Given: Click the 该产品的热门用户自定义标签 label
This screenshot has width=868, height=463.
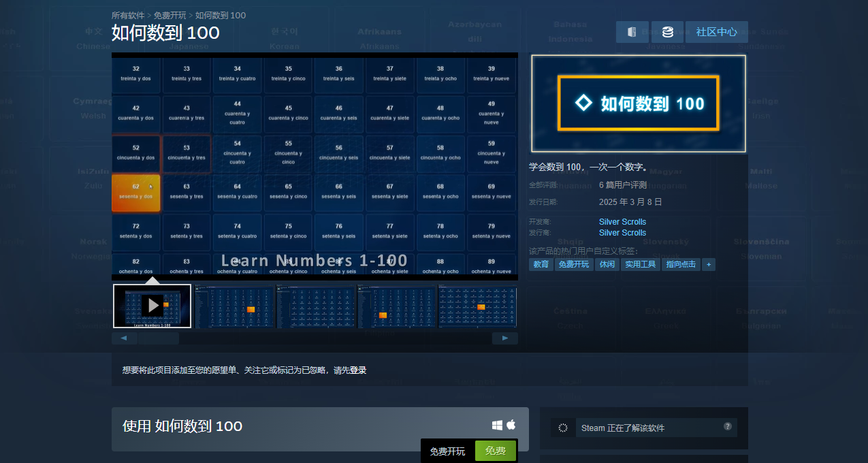Looking at the screenshot, I should point(583,251).
